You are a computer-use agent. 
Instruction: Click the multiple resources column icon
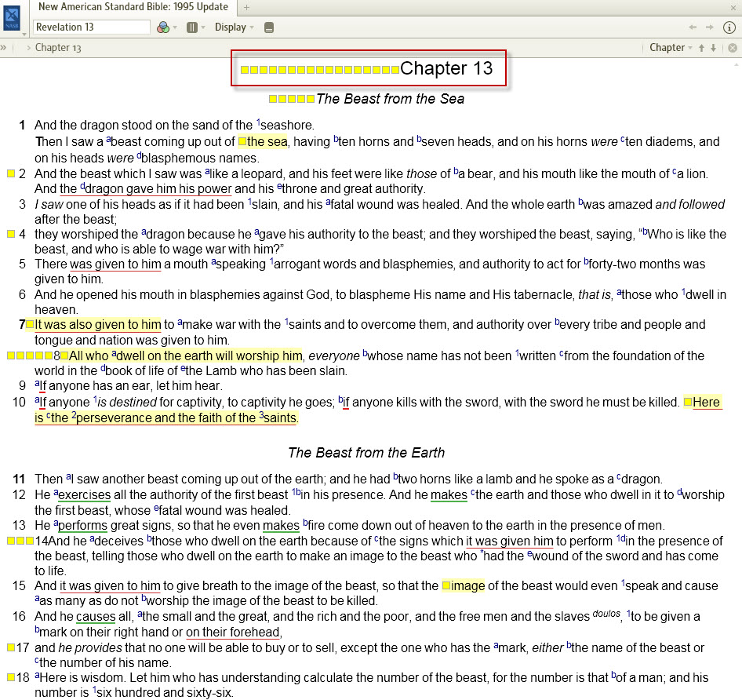click(x=191, y=27)
